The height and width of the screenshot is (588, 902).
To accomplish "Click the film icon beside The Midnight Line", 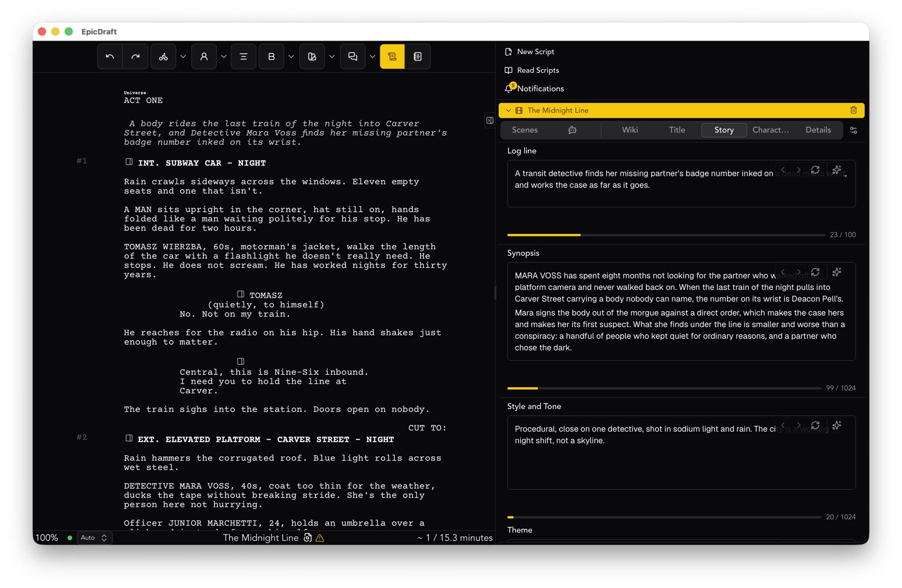I will (519, 110).
